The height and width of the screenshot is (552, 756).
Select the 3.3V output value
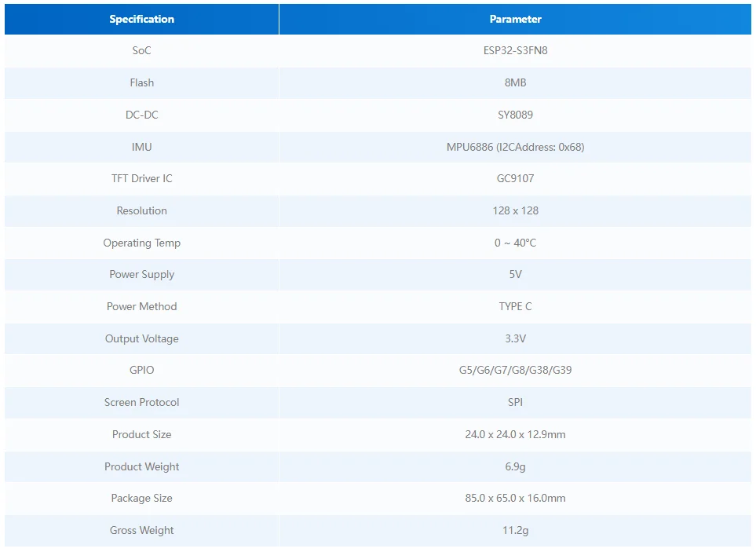click(x=516, y=339)
